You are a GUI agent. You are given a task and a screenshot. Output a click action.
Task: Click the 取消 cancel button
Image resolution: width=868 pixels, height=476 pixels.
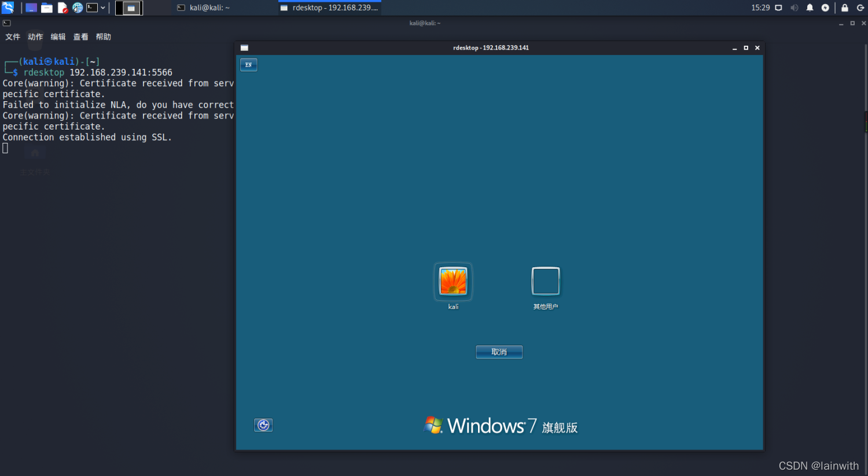[499, 352]
